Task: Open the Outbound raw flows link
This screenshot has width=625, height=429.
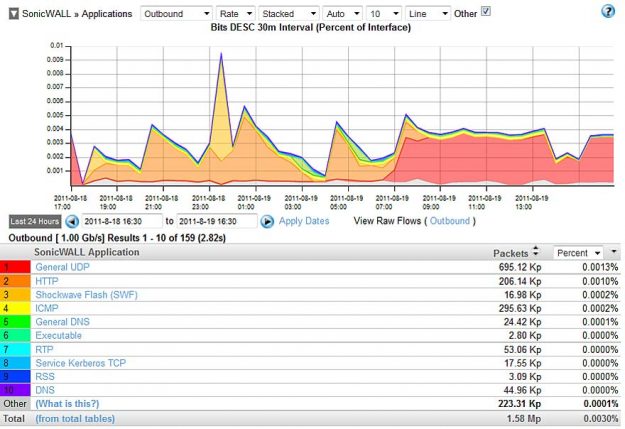Action: click(x=449, y=221)
